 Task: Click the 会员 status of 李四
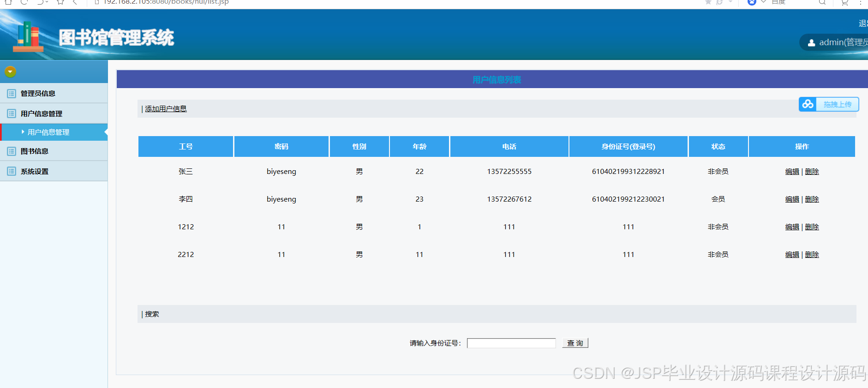[x=718, y=199]
